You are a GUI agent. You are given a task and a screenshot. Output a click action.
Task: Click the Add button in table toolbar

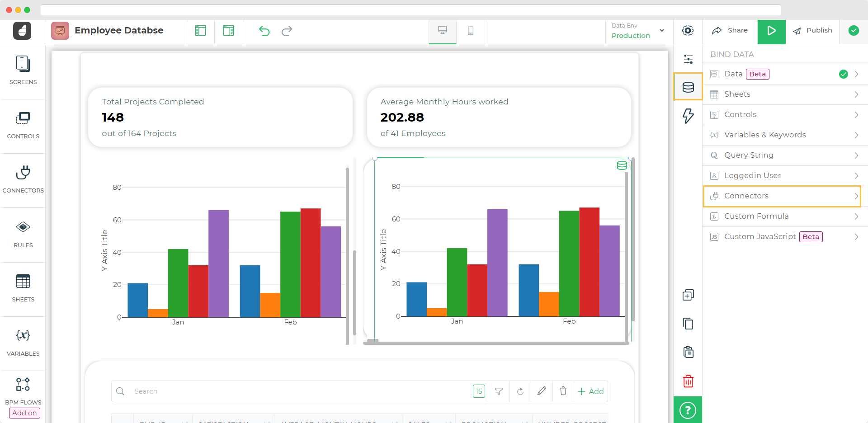coord(591,391)
